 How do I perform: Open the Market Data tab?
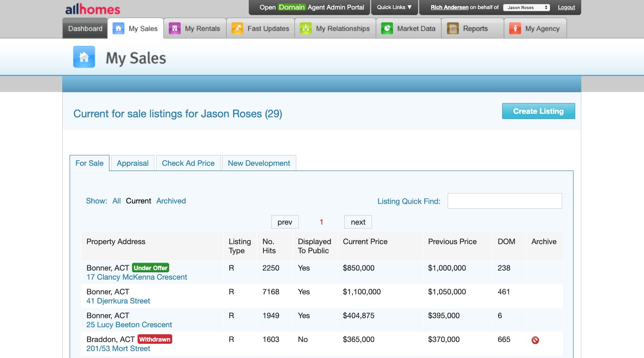[409, 29]
